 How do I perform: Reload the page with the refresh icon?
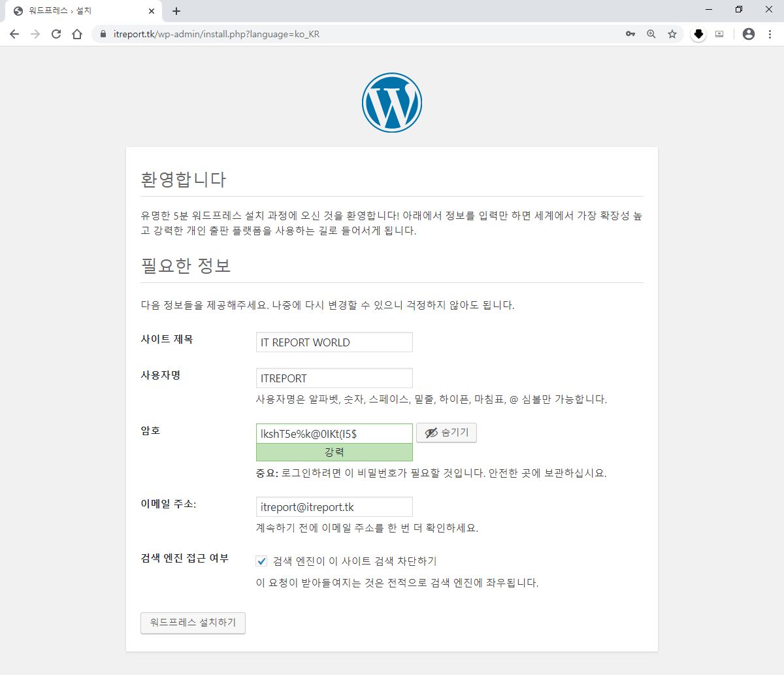coord(56,34)
